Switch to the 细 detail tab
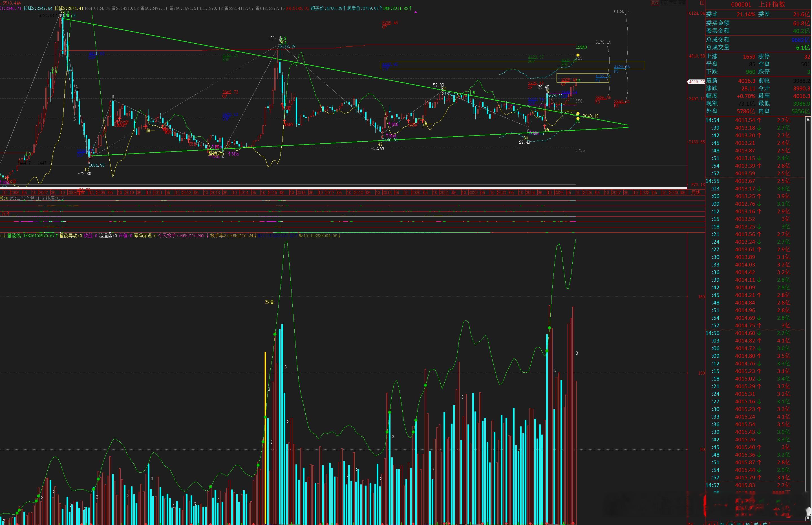Image resolution: width=812 pixels, height=525 pixels. 722,524
